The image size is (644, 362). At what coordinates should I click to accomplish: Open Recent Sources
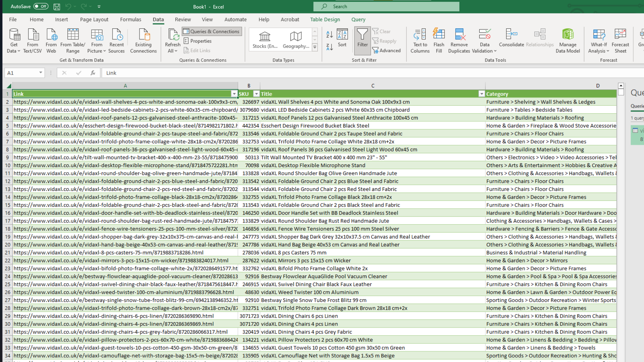[116, 41]
